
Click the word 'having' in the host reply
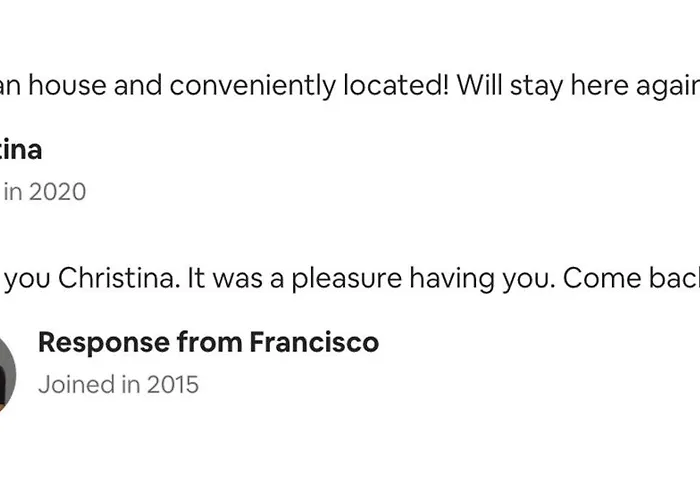[x=452, y=280]
